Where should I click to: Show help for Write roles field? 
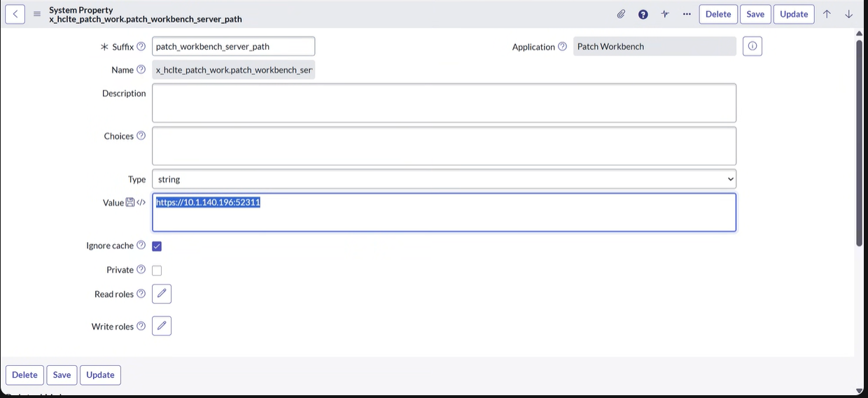(141, 326)
